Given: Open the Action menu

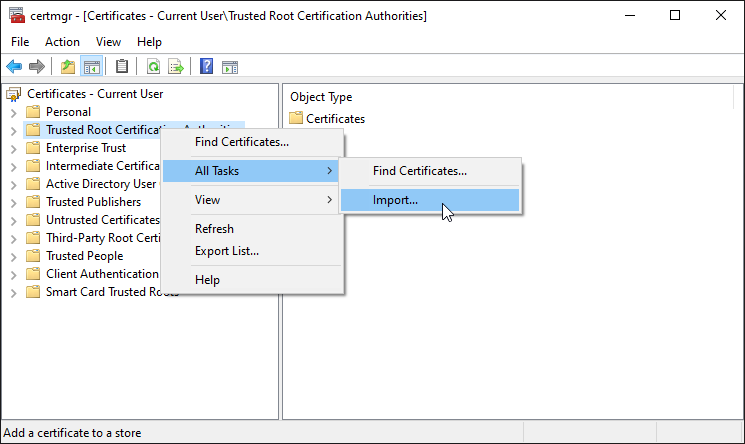Looking at the screenshot, I should point(62,42).
